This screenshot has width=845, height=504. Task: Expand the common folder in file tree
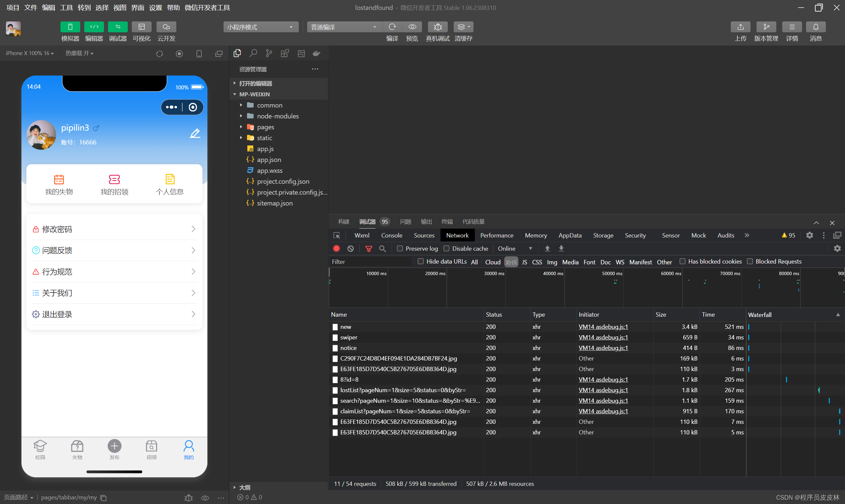tap(241, 105)
